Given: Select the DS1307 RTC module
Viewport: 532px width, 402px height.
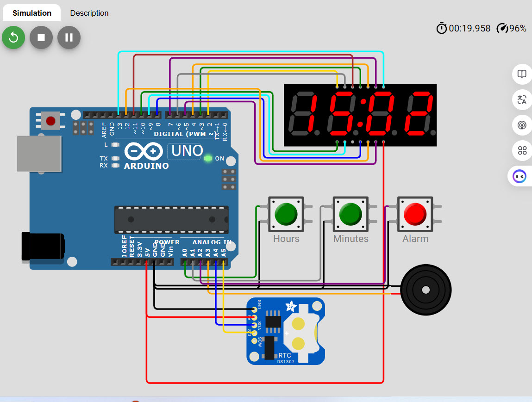Looking at the screenshot, I should (286, 331).
